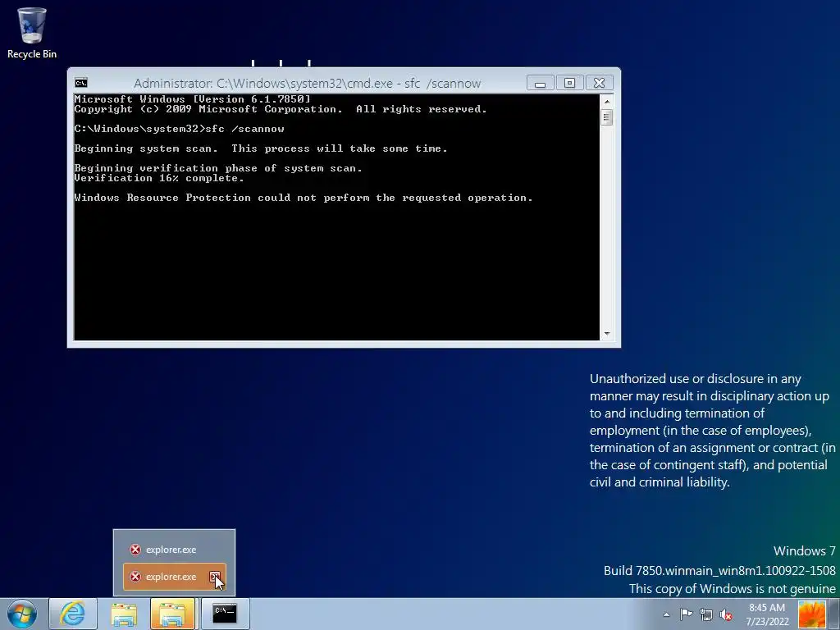The image size is (840, 630).
Task: Click 'Beginning system scan.' output line
Action: tap(261, 148)
